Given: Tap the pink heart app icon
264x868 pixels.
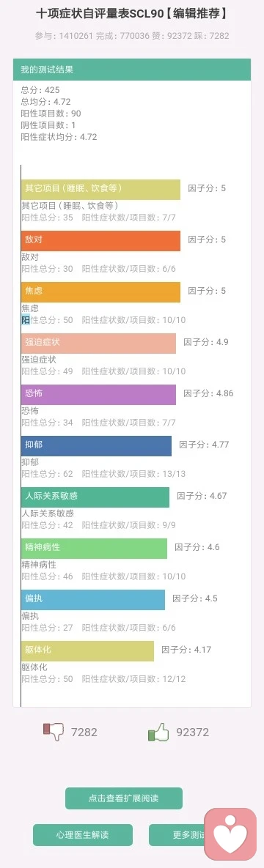Looking at the screenshot, I should click(x=230, y=834).
